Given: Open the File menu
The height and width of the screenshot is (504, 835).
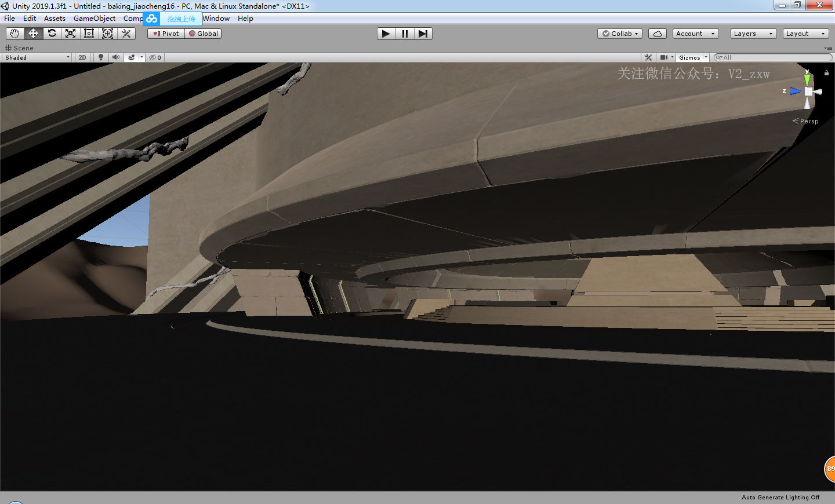Looking at the screenshot, I should (x=9, y=19).
